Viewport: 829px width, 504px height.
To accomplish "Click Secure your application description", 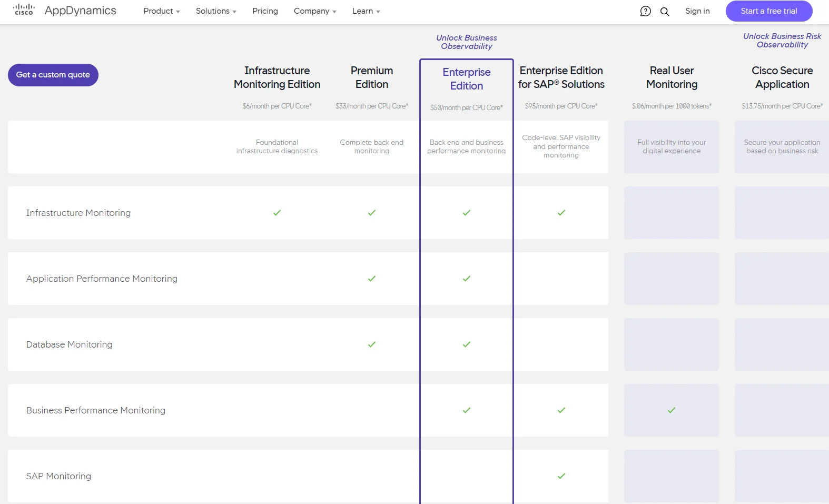I will tap(782, 146).
